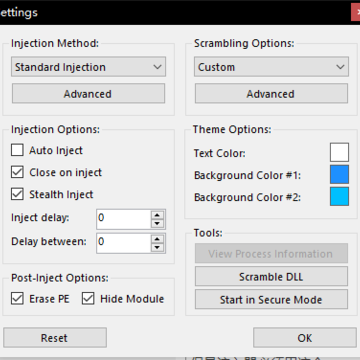
Task: Change Background Color #1 swatch
Action: (x=339, y=174)
